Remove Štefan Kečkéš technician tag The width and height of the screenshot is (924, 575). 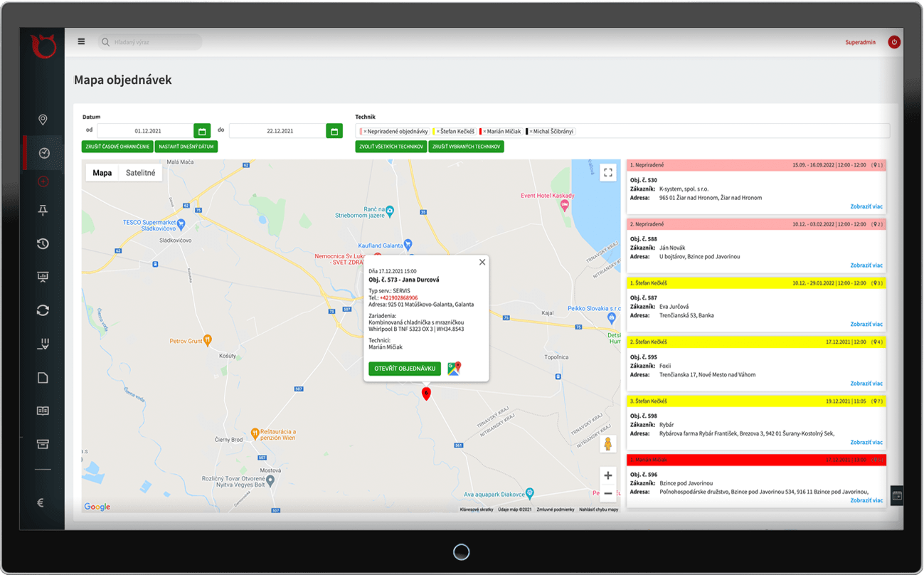(x=438, y=132)
